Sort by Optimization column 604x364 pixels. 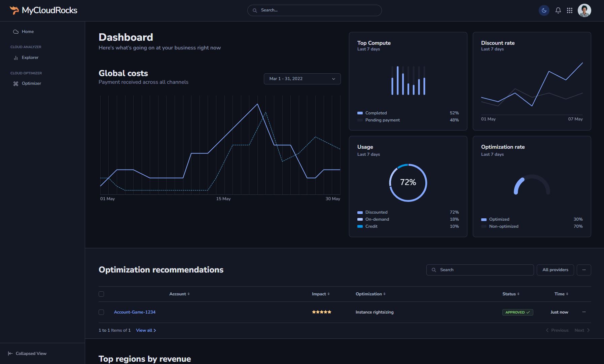pyautogui.click(x=370, y=294)
